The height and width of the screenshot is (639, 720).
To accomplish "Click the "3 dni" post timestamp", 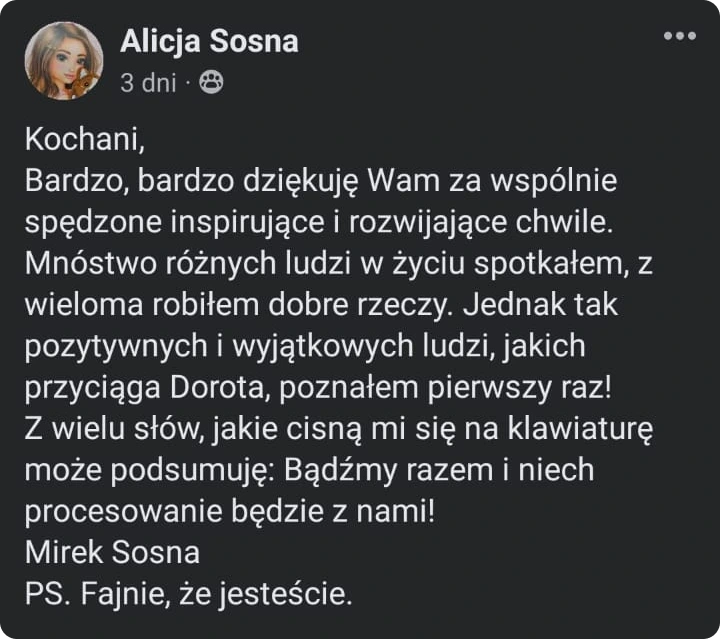I will pyautogui.click(x=147, y=84).
